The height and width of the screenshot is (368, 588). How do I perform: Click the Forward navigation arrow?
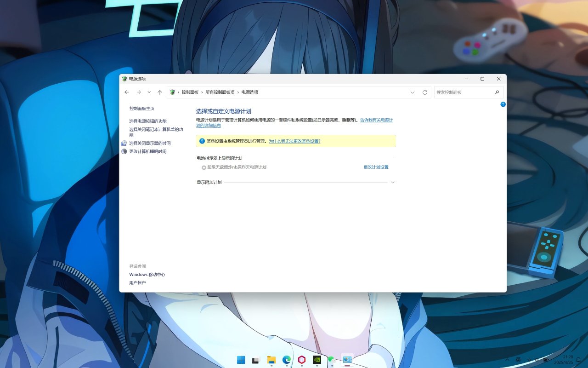[x=139, y=92]
